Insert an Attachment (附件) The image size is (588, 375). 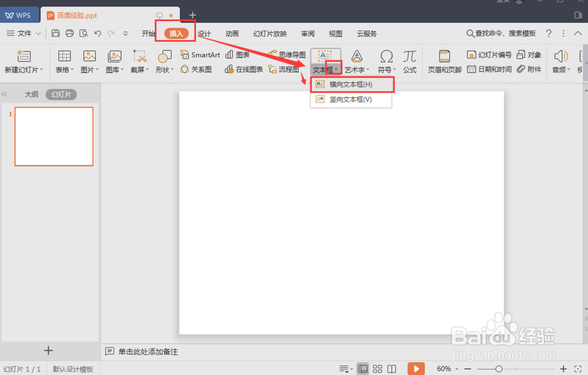click(529, 69)
